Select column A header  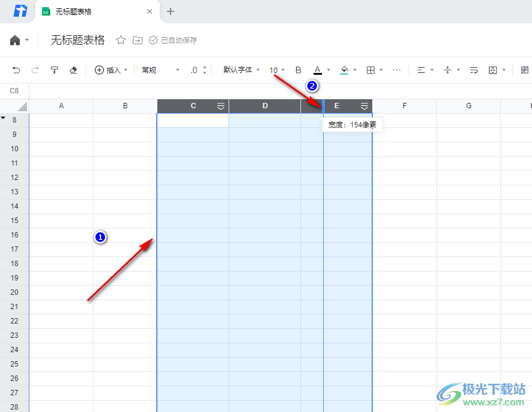coord(61,106)
